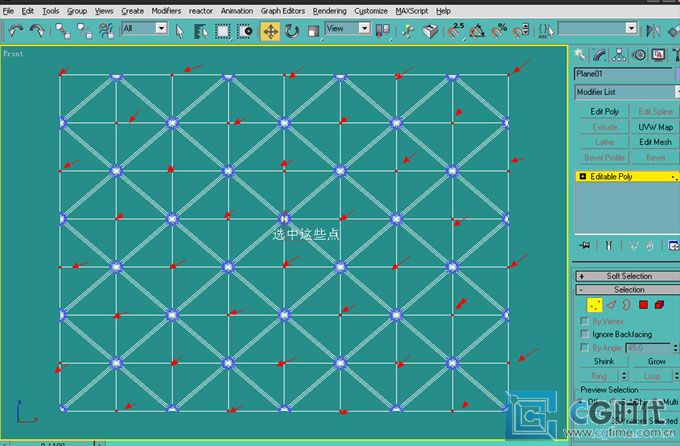Toggle the Percent Snap icon
The image size is (680, 446).
[x=499, y=31]
